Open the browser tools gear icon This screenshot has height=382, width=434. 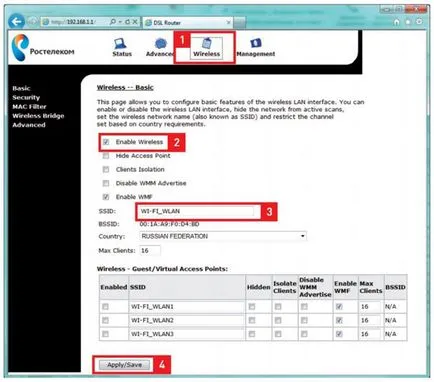[419, 22]
